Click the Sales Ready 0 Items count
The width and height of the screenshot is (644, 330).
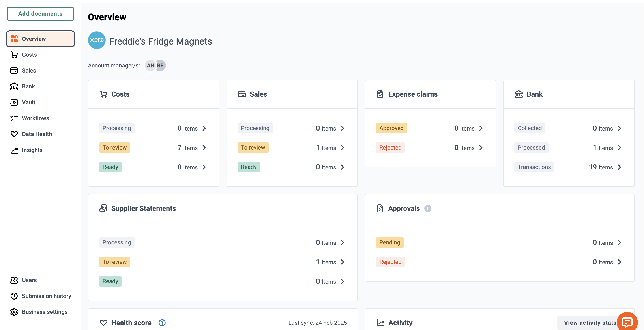326,167
